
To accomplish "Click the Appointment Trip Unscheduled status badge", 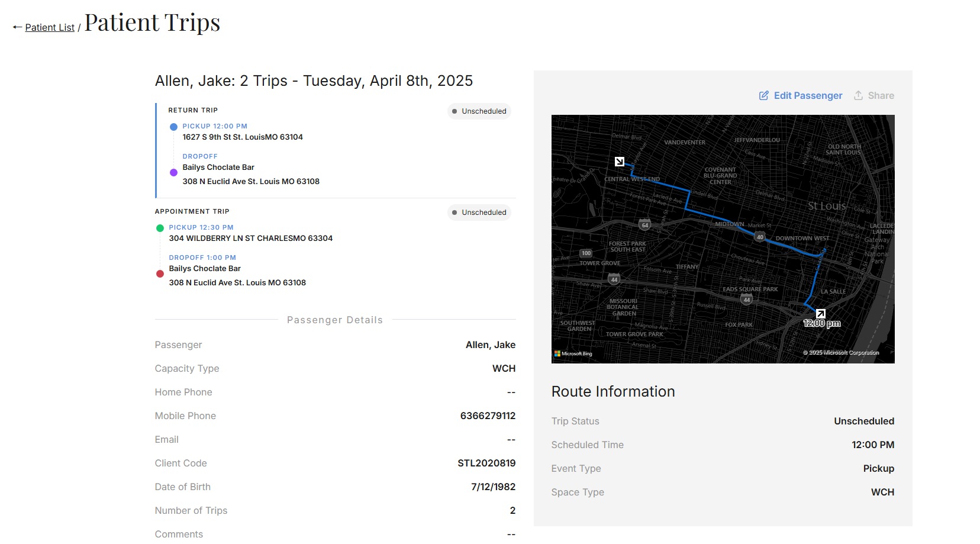I will click(479, 213).
